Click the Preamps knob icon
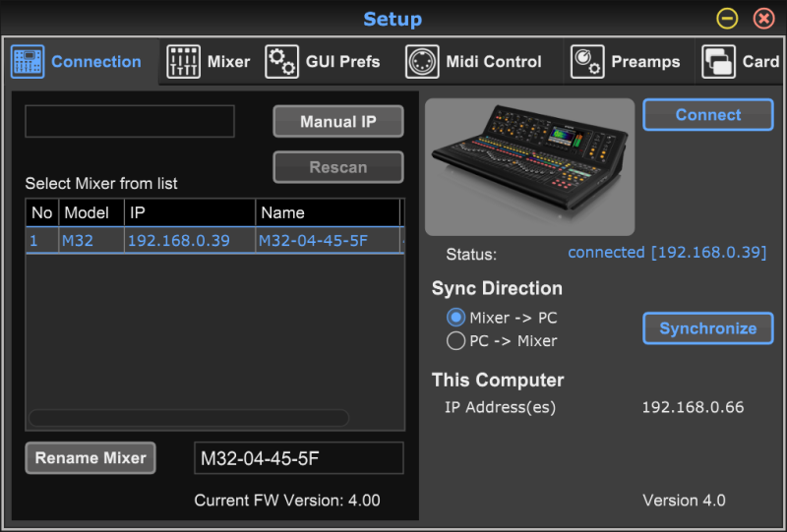This screenshot has height=532, width=787. point(587,62)
